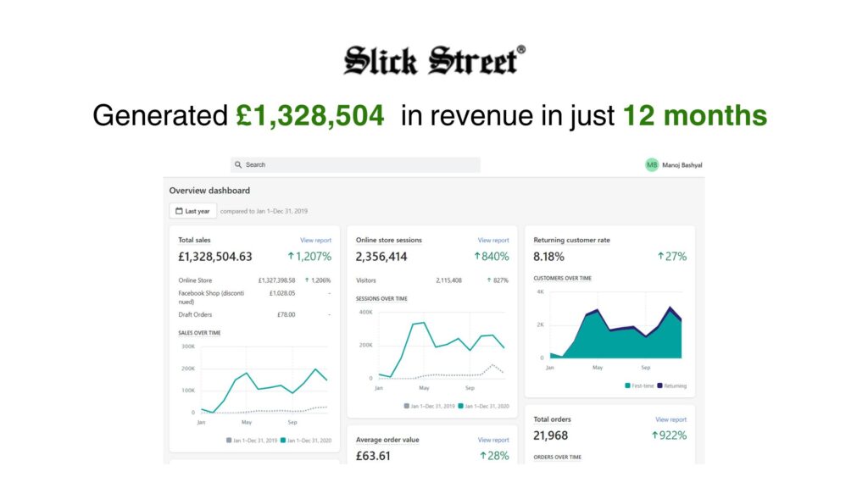
Task: Click the up arrow beside 922% orders
Action: [x=654, y=435]
